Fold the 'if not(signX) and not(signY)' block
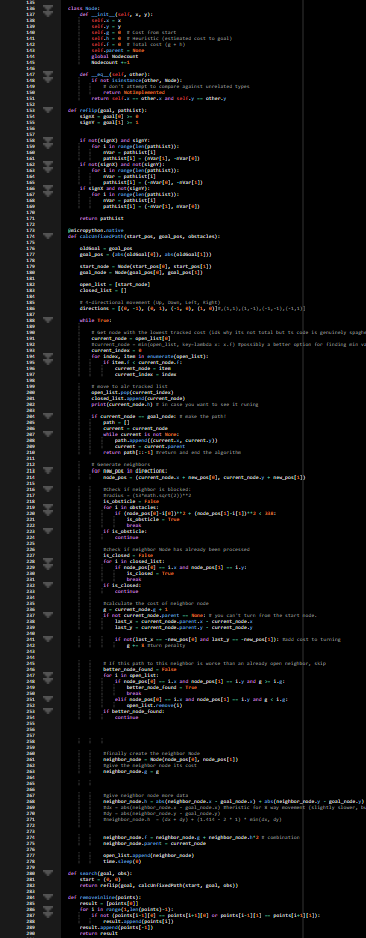Viewport: 366px width, 938px height. pyautogui.click(x=48, y=164)
